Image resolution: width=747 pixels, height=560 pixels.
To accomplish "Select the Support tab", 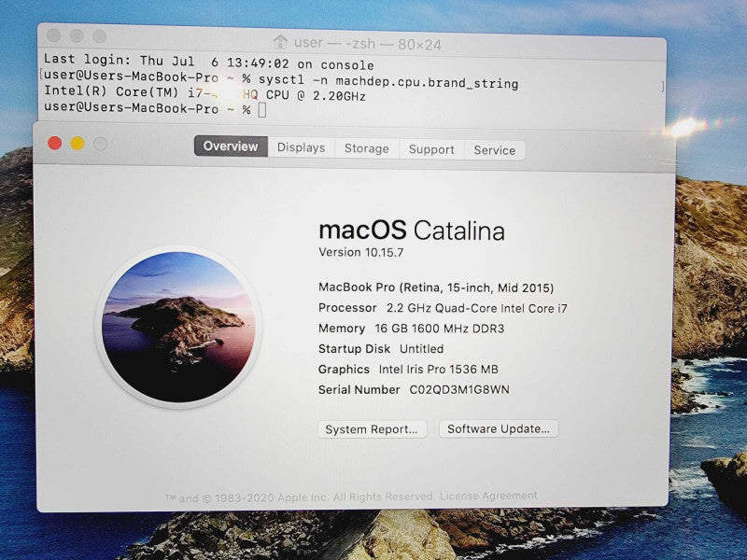I will pos(431,149).
